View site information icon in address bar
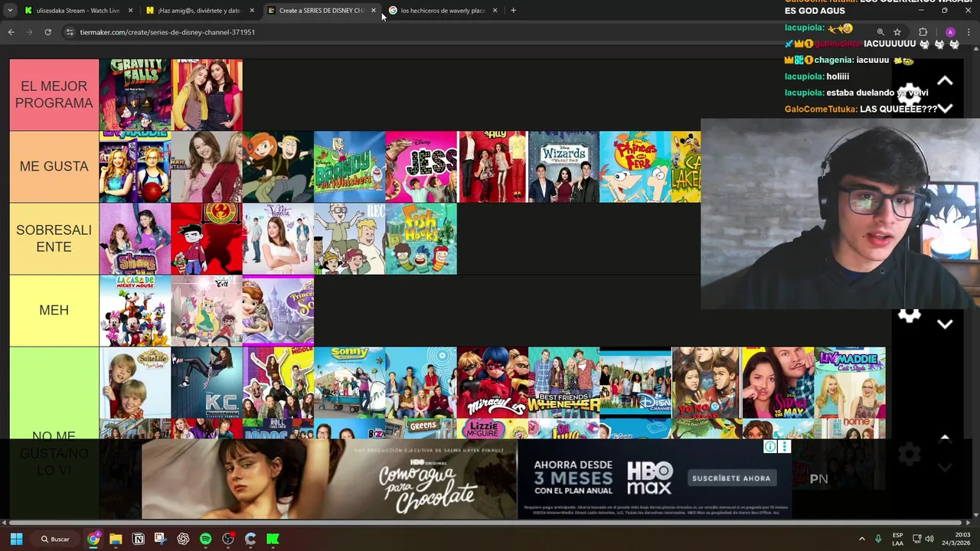980x551 pixels. point(70,32)
